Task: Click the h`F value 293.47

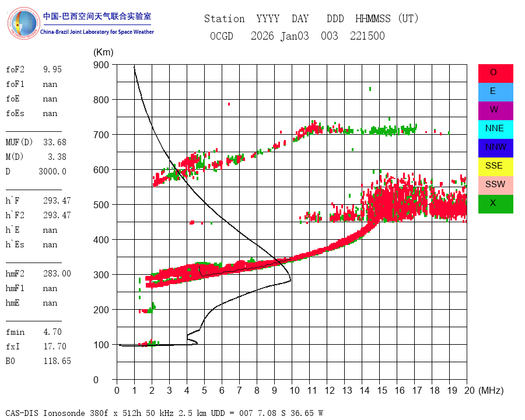Action: click(x=57, y=201)
